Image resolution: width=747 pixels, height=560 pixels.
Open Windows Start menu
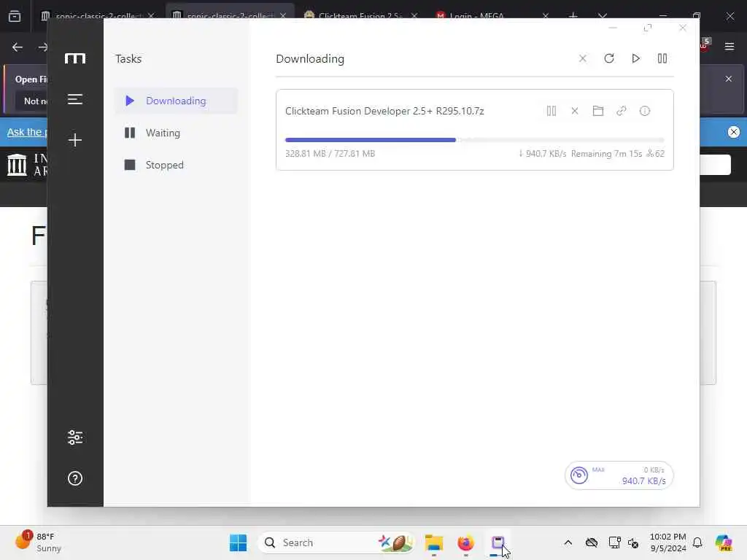click(x=238, y=542)
